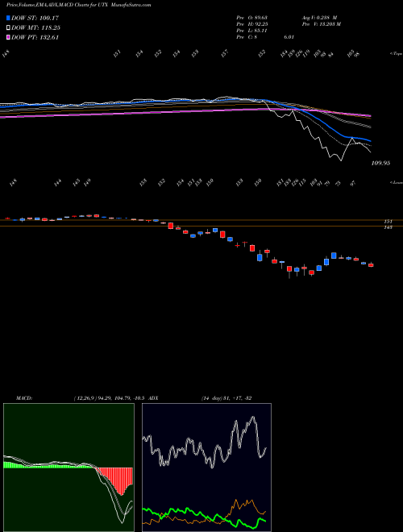Select the DOW MT: 118.25 label
This screenshot has height=532, width=403.
35,28
